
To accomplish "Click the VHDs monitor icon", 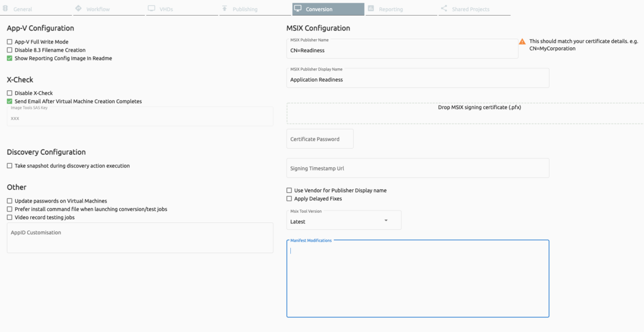I will (151, 9).
